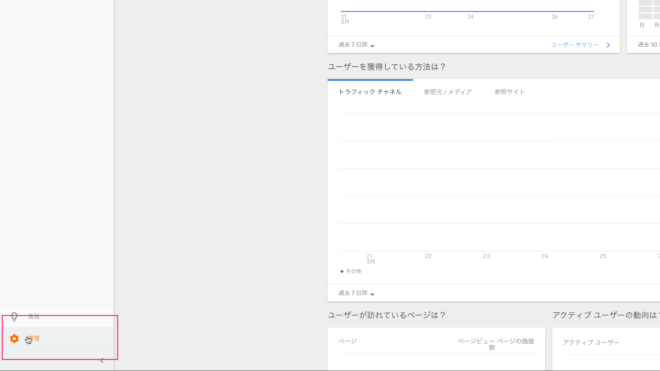Click the アクティブ ユーザー card label
The image size is (660, 371).
pos(591,342)
